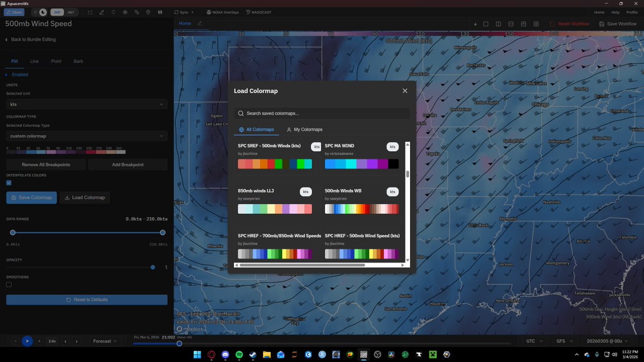Switch to the Barb tab
644x362 pixels.
coord(78,61)
